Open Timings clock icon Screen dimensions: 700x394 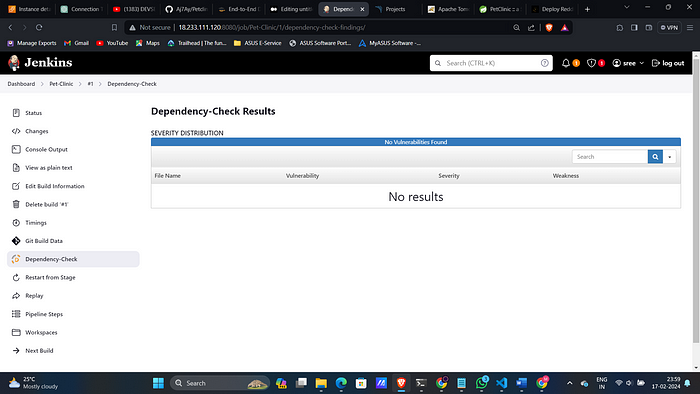pos(16,223)
